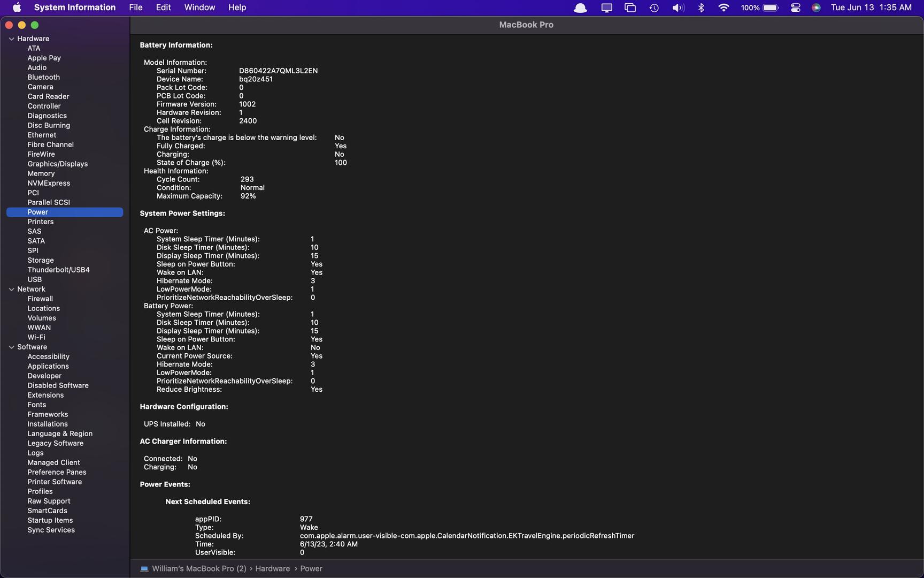Viewport: 924px width, 578px height.
Task: Click the laptop icon in path bar
Action: point(144,569)
